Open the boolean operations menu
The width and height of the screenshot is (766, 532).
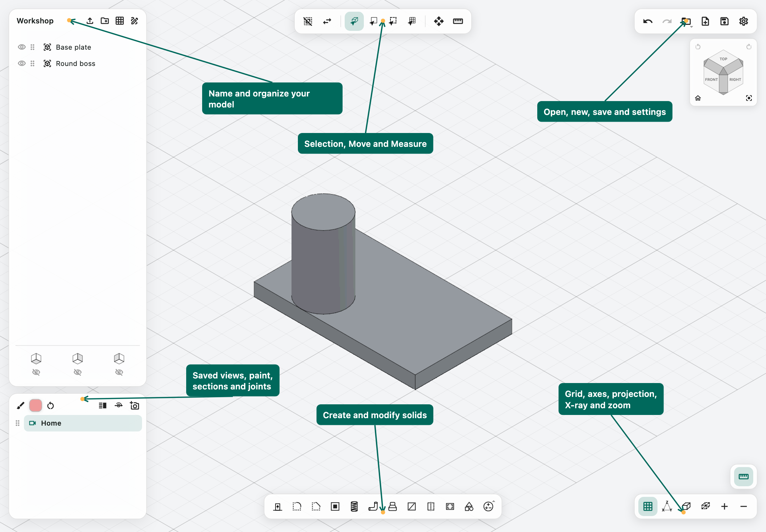coord(488,506)
